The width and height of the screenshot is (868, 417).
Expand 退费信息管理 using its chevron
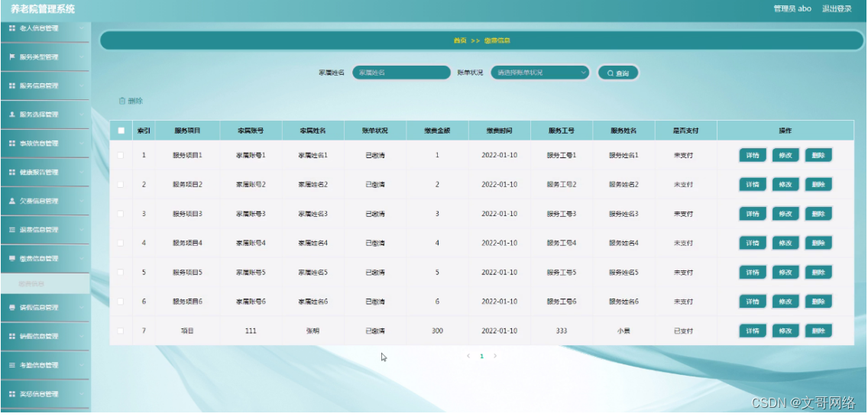(x=81, y=230)
